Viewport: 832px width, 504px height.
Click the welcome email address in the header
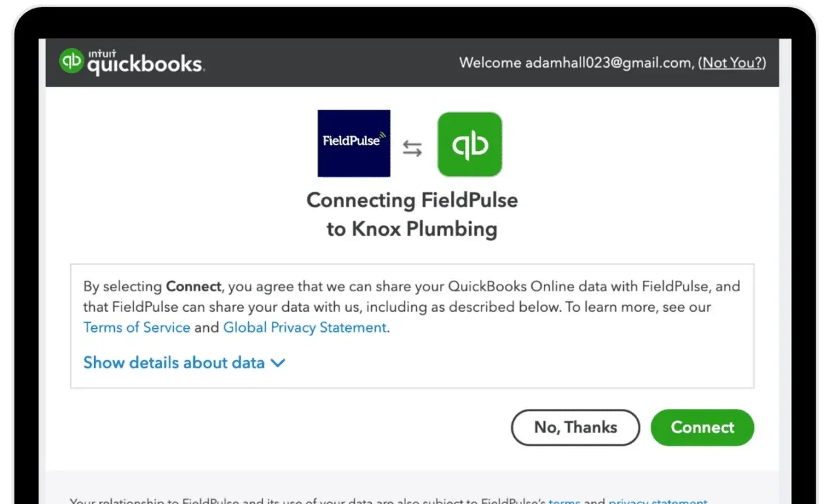tap(608, 63)
